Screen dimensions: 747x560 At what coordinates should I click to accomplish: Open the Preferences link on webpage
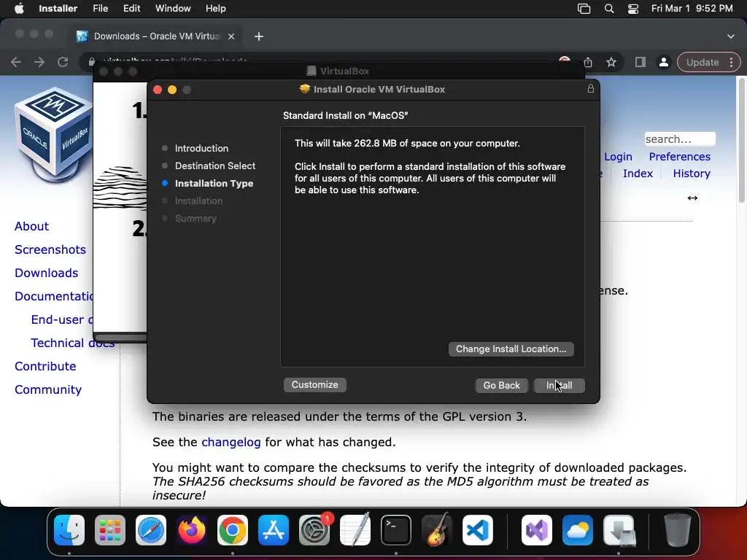679,157
